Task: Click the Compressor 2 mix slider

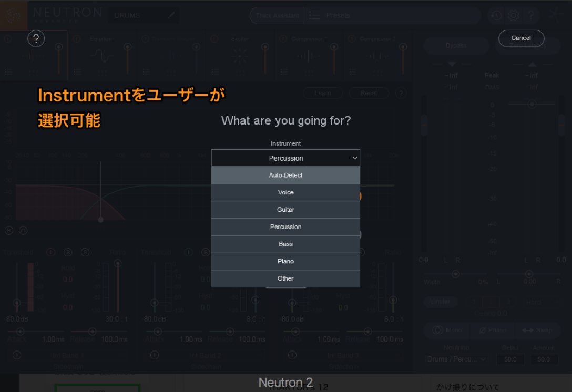Action: click(x=403, y=58)
